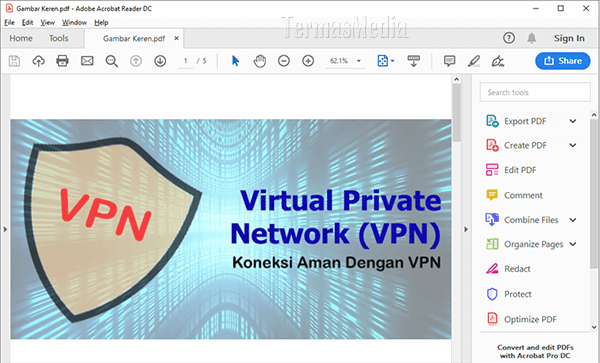Open the Fill & Sign pen icon
The image size is (600, 363).
(497, 61)
